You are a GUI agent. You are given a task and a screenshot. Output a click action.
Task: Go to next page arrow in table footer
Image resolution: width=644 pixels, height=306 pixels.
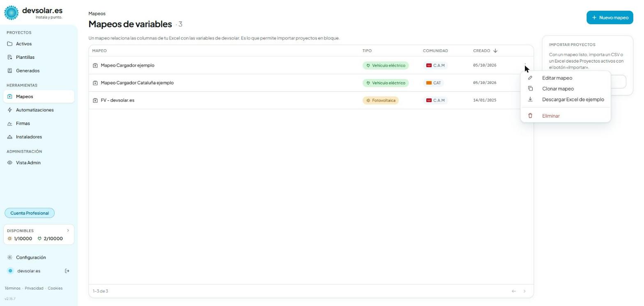tap(524, 291)
